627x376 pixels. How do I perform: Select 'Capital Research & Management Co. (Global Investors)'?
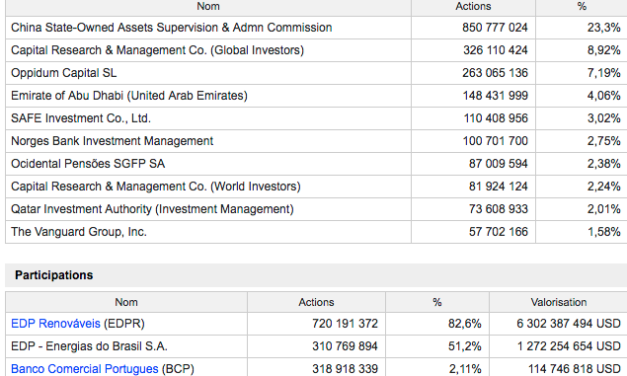[158, 50]
